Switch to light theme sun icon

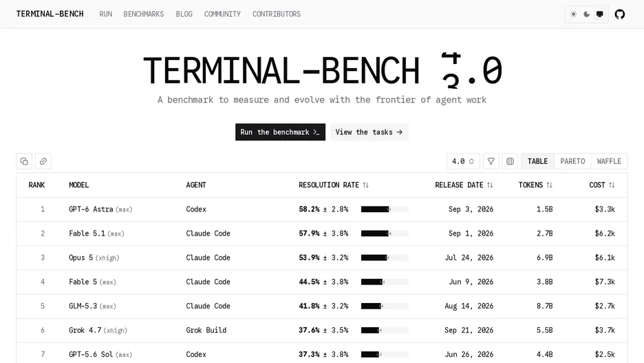pos(573,14)
